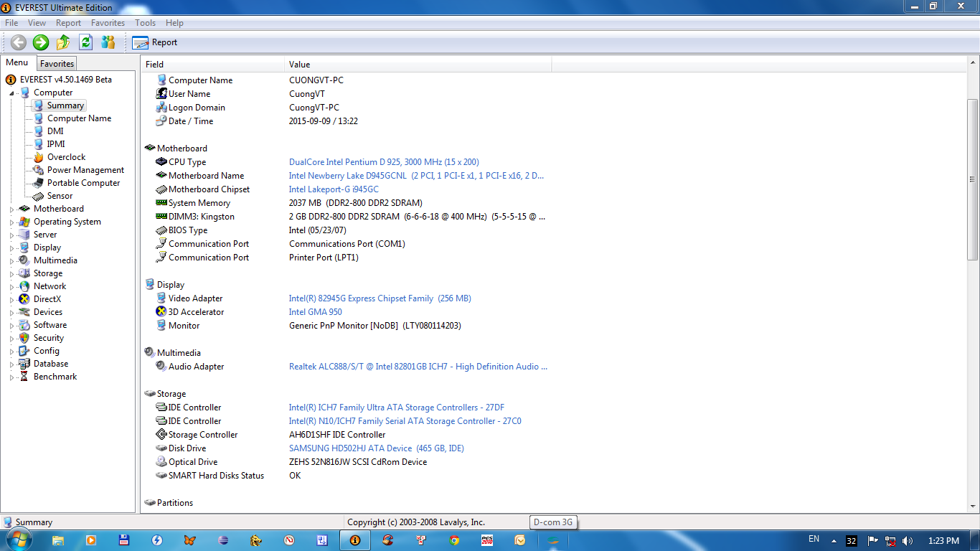980x551 pixels.
Task: Open the Intel Lakeport-G i945GC chipset link
Action: pyautogui.click(x=334, y=189)
